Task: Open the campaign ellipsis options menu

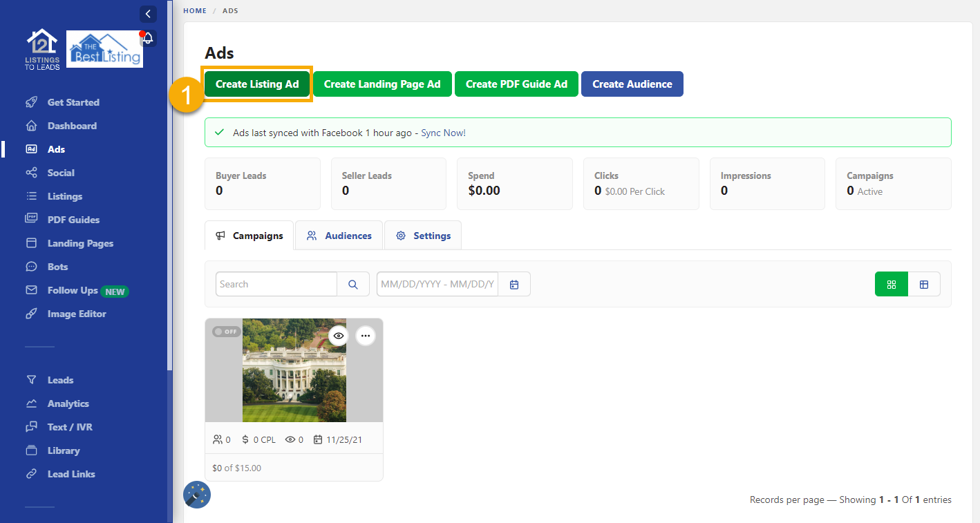Action: (365, 336)
